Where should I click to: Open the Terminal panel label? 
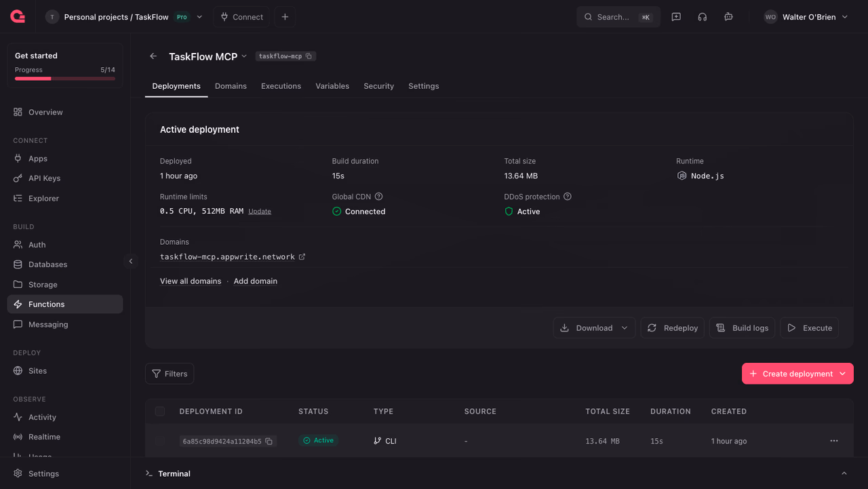[x=174, y=473]
